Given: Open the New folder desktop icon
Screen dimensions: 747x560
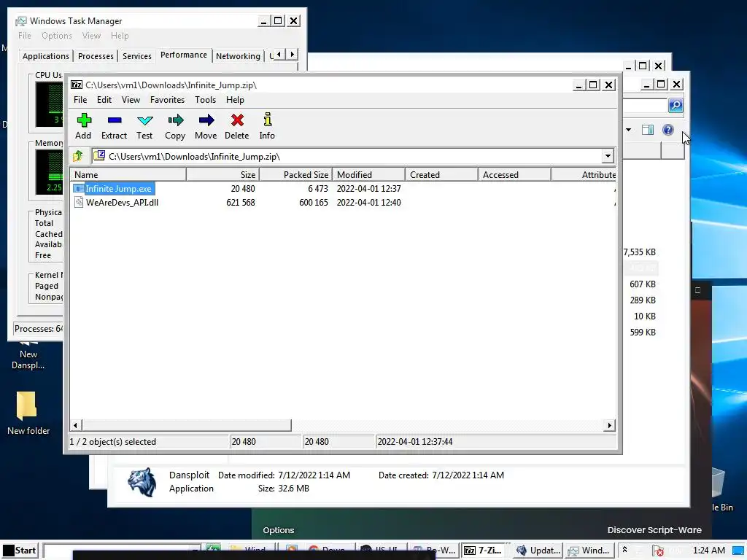Looking at the screenshot, I should (x=27, y=413).
